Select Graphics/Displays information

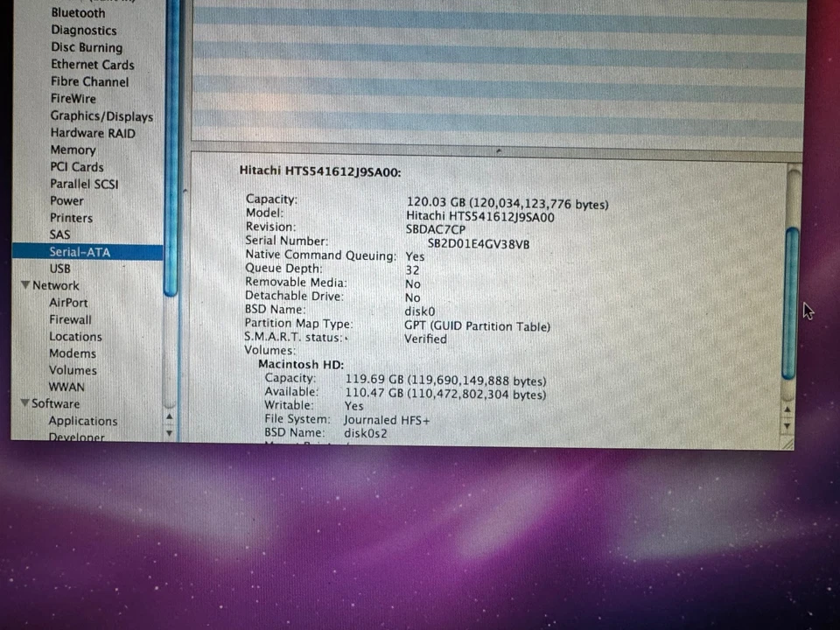[101, 115]
